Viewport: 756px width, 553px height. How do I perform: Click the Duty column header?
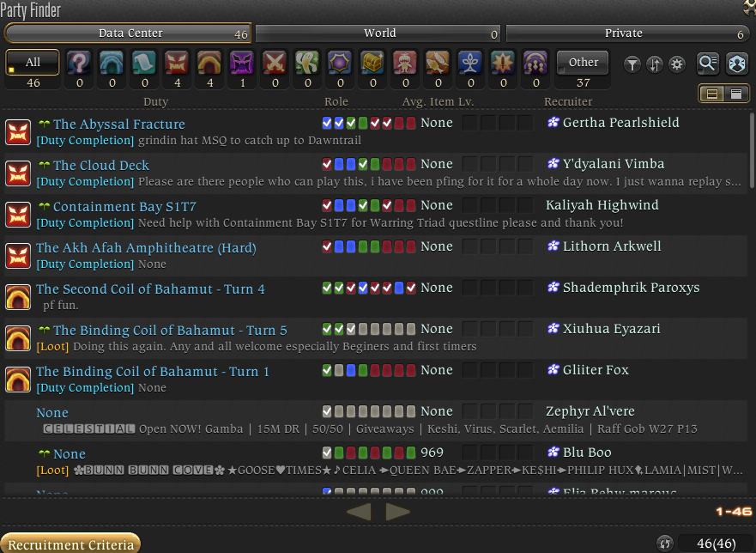coord(155,101)
